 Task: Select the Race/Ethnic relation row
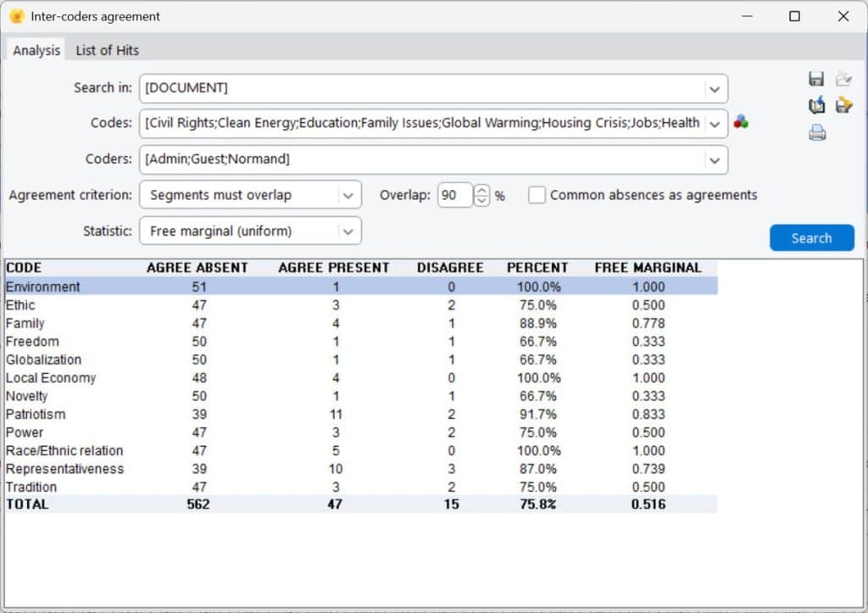pos(361,451)
